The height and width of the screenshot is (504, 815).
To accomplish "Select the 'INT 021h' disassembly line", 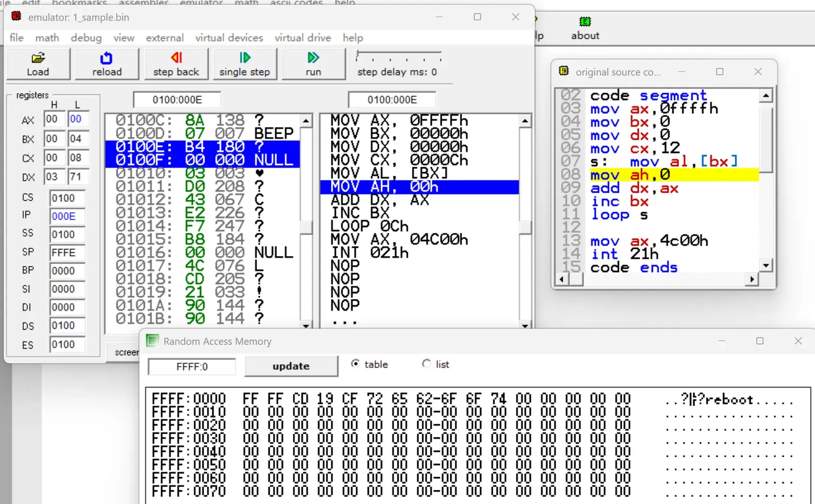I will pos(419,253).
